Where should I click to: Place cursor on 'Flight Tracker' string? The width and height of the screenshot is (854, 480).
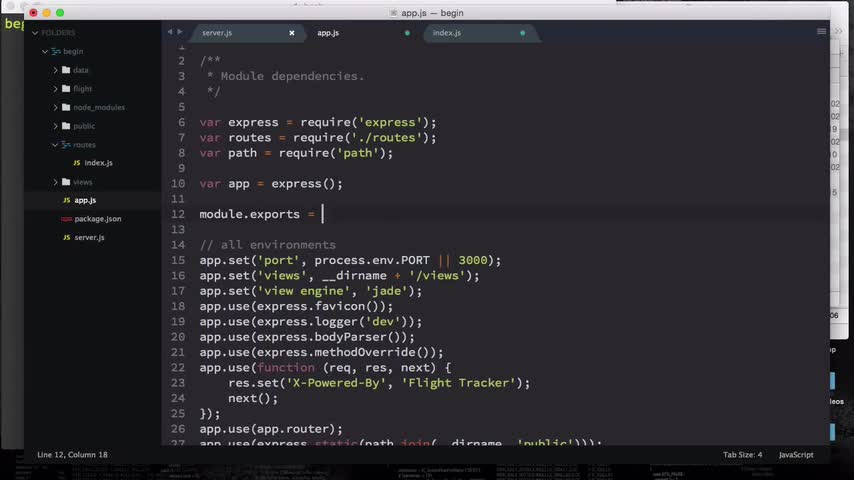458,383
